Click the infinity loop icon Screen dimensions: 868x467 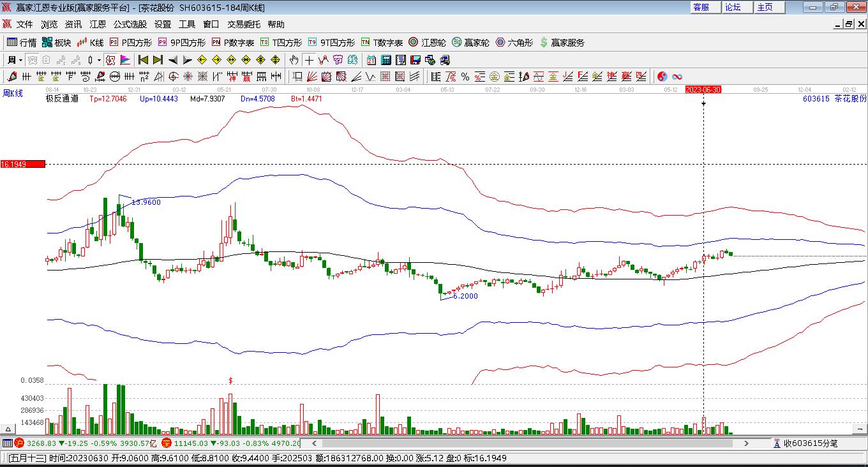(x=677, y=77)
